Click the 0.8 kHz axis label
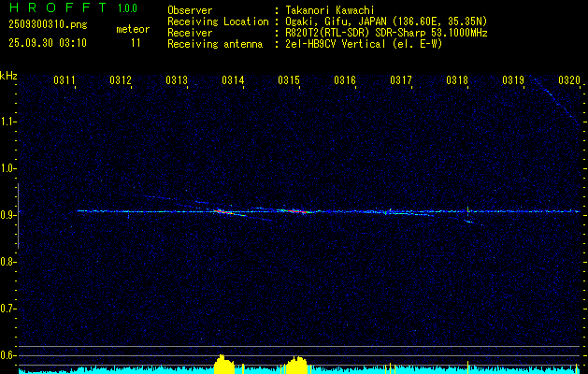This screenshot has width=588, height=374. [7, 262]
